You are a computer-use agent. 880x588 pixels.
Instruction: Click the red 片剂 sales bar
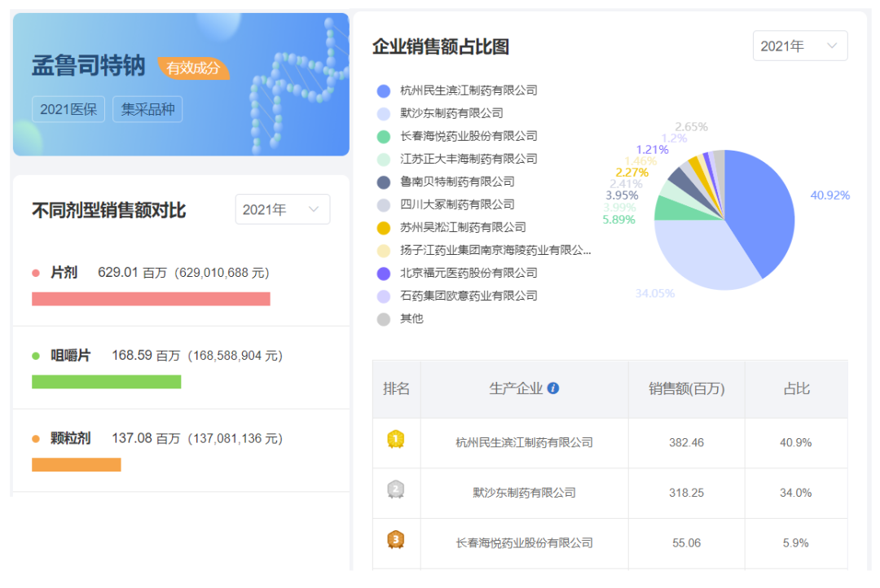click(151, 299)
